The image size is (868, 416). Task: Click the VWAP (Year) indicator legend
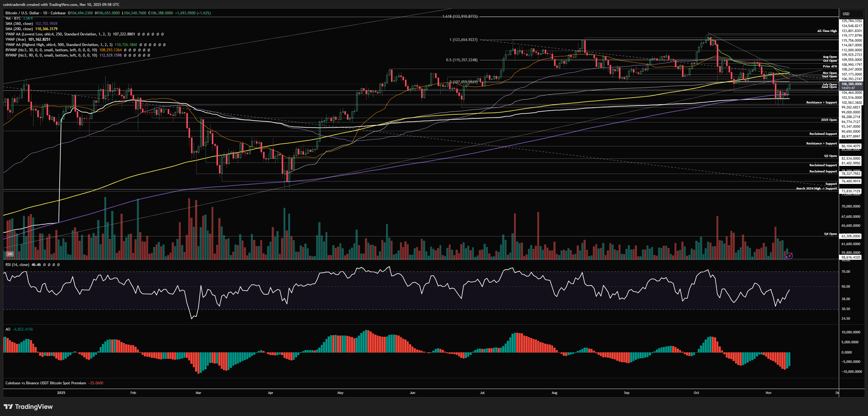click(16, 39)
